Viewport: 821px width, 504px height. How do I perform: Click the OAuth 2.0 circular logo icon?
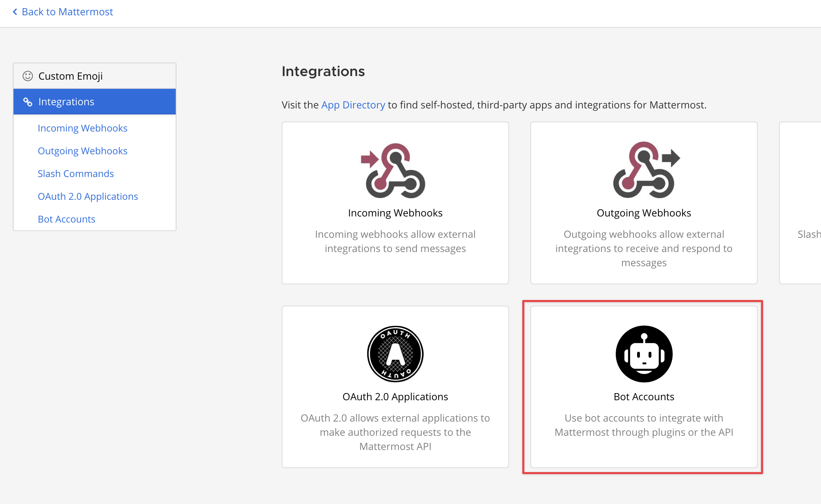[395, 354]
